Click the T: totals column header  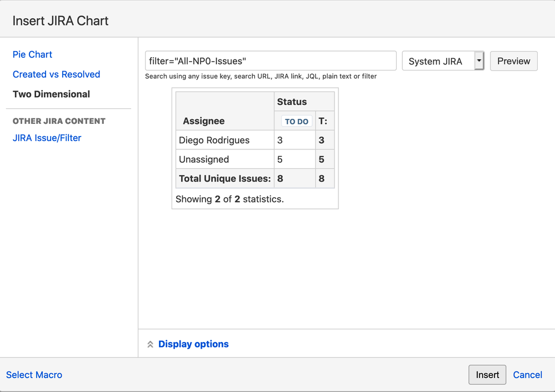click(323, 121)
